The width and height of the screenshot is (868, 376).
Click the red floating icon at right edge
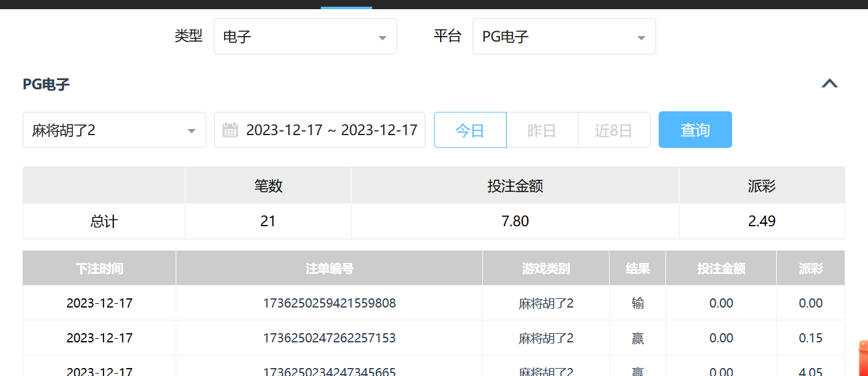click(x=863, y=358)
